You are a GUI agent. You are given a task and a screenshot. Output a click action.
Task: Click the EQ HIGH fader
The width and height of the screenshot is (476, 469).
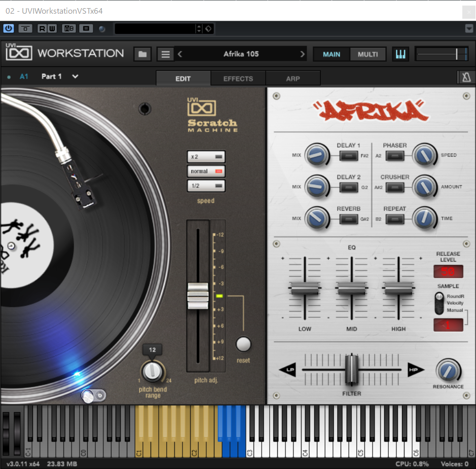(398, 288)
